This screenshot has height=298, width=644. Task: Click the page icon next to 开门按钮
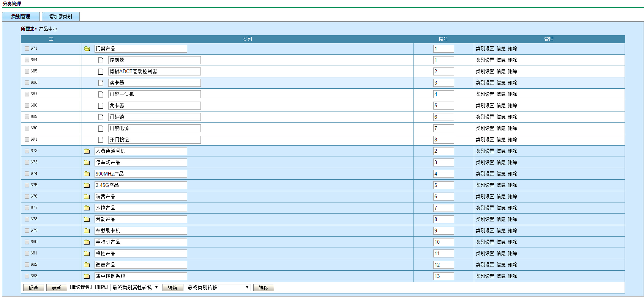[101, 140]
